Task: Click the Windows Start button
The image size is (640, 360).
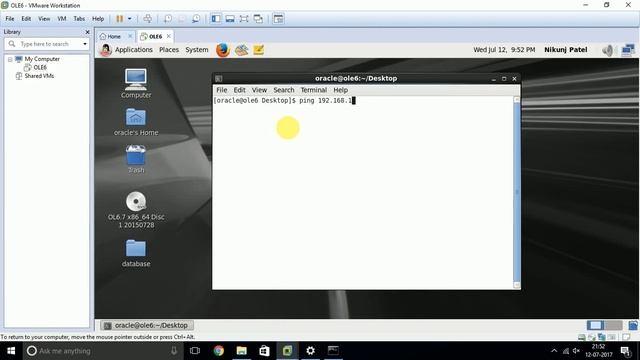Action: tap(11, 351)
